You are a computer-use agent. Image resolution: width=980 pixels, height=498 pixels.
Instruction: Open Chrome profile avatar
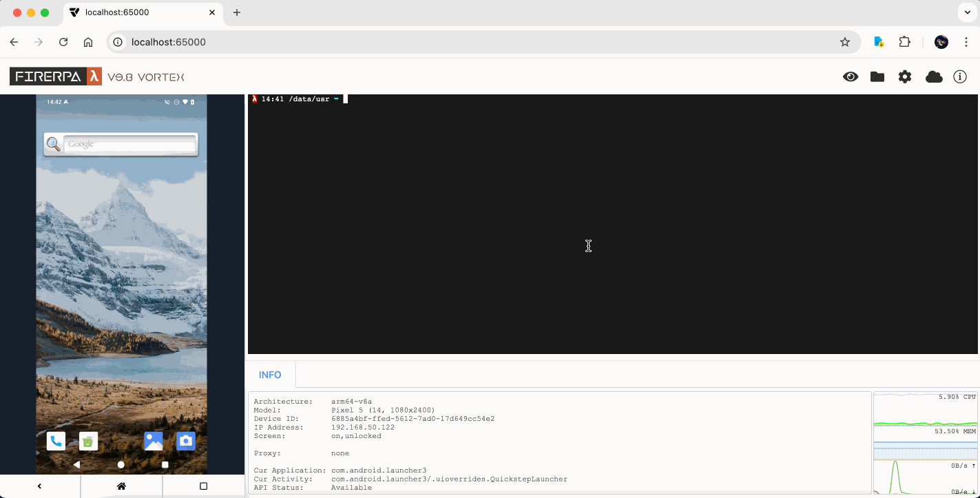pos(941,42)
